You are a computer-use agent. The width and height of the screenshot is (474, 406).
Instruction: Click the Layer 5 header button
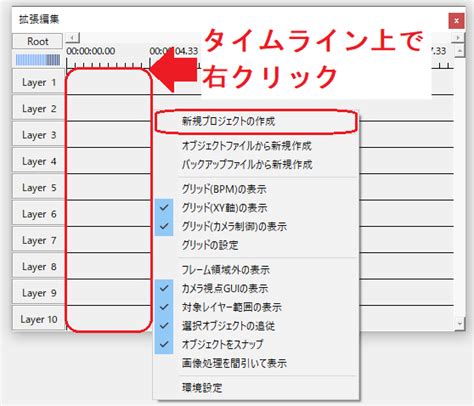[39, 188]
